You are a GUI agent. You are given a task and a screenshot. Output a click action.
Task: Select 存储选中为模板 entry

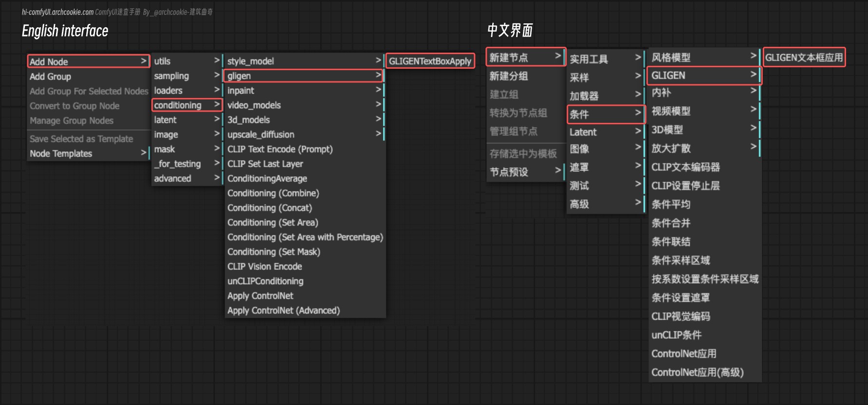click(526, 153)
